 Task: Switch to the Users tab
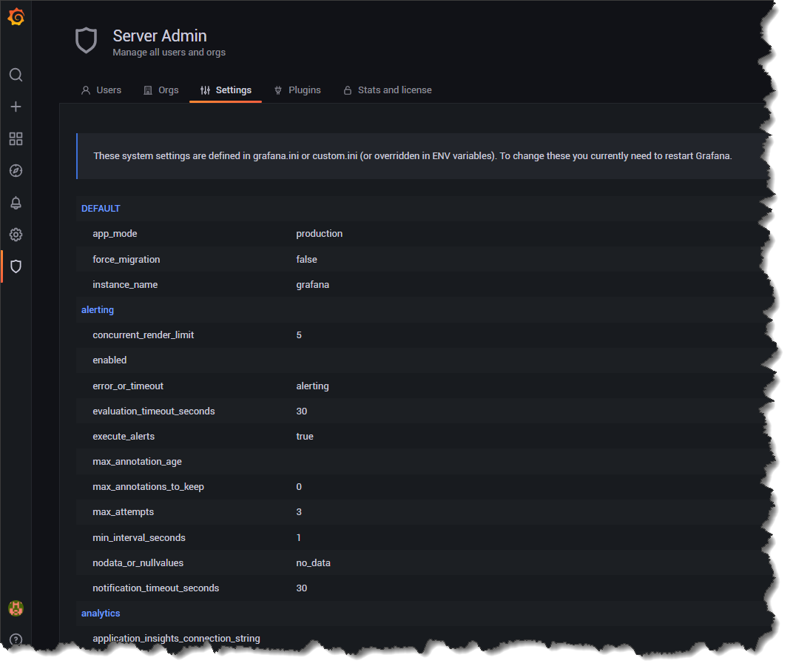coord(101,90)
